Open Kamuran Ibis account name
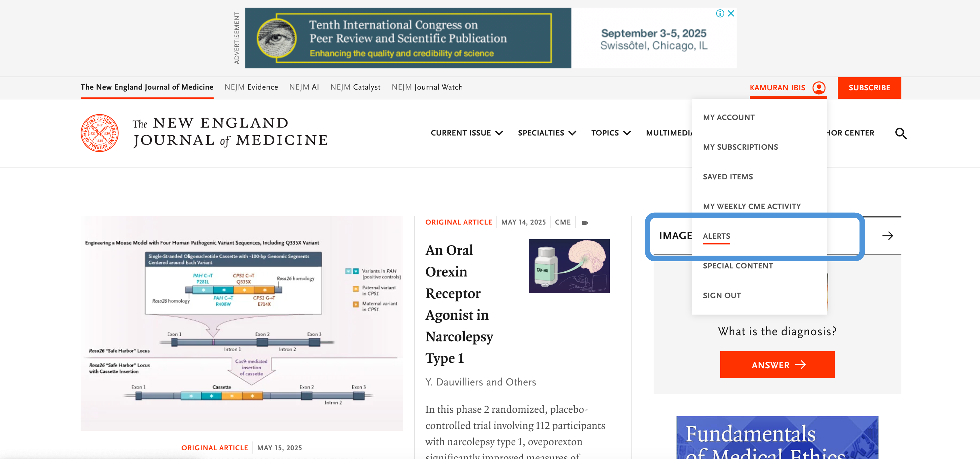The height and width of the screenshot is (459, 980). pyautogui.click(x=777, y=88)
